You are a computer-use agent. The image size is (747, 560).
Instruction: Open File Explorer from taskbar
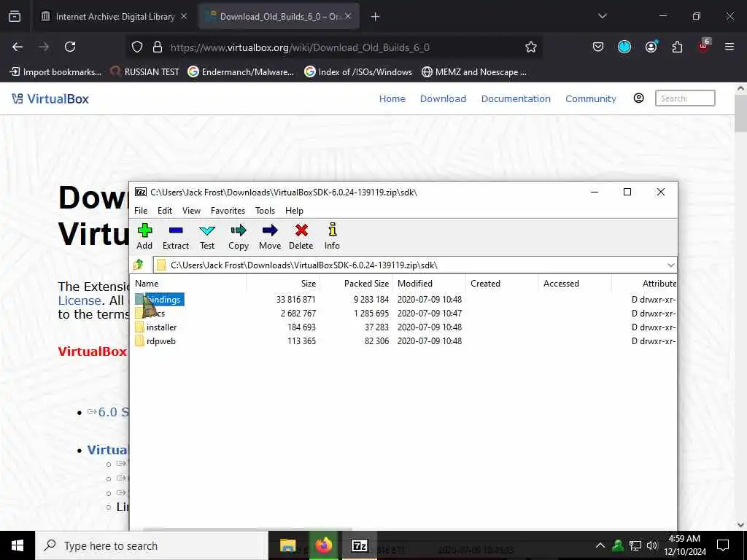pos(287,545)
